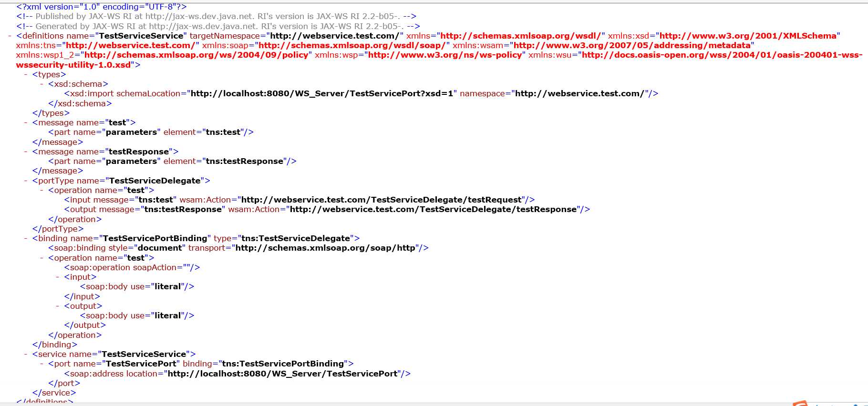Click the 'Published by JAX-WS RI' comment
This screenshot has height=406, width=868.
[x=217, y=16]
